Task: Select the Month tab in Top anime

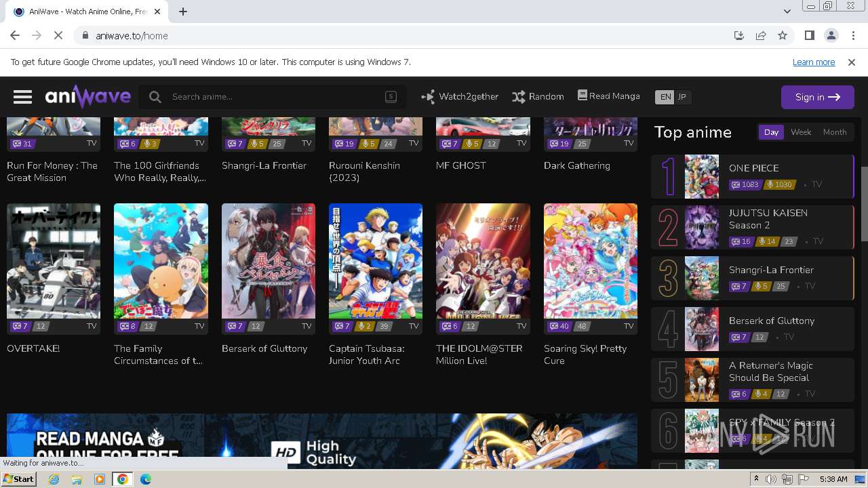Action: pos(835,132)
